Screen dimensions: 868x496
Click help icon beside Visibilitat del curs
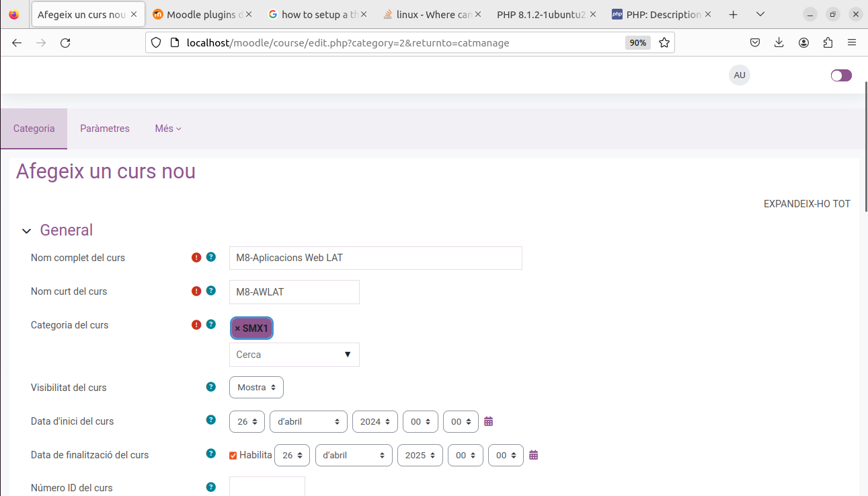tap(210, 387)
